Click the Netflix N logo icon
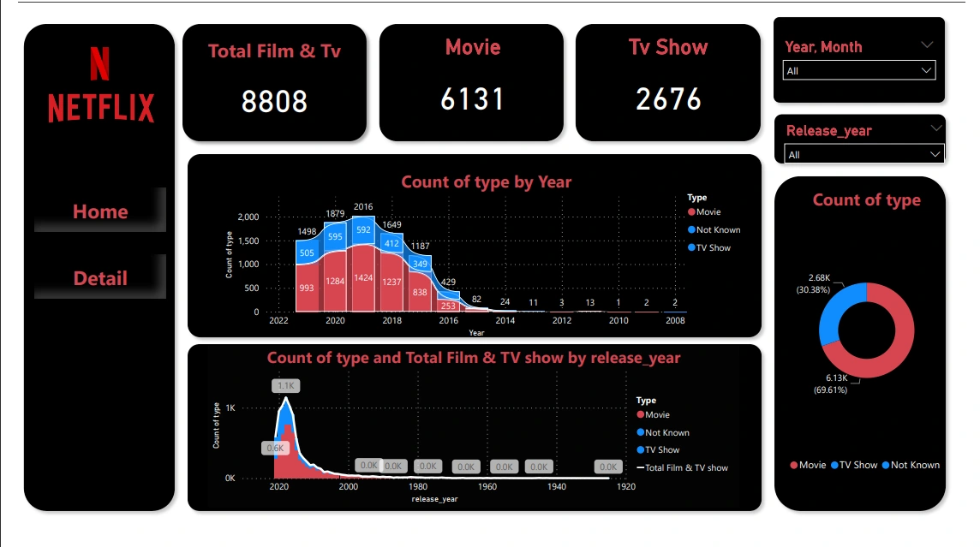Image resolution: width=980 pixels, height=547 pixels. click(99, 63)
